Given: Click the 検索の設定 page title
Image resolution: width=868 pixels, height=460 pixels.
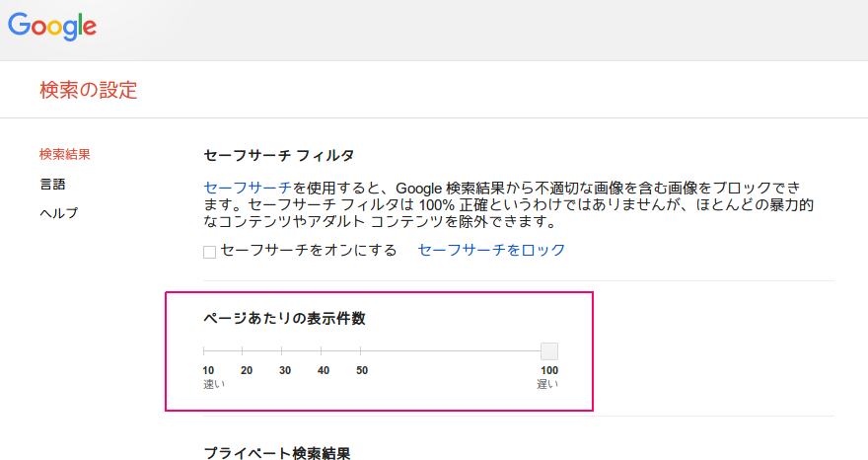Looking at the screenshot, I should [88, 90].
